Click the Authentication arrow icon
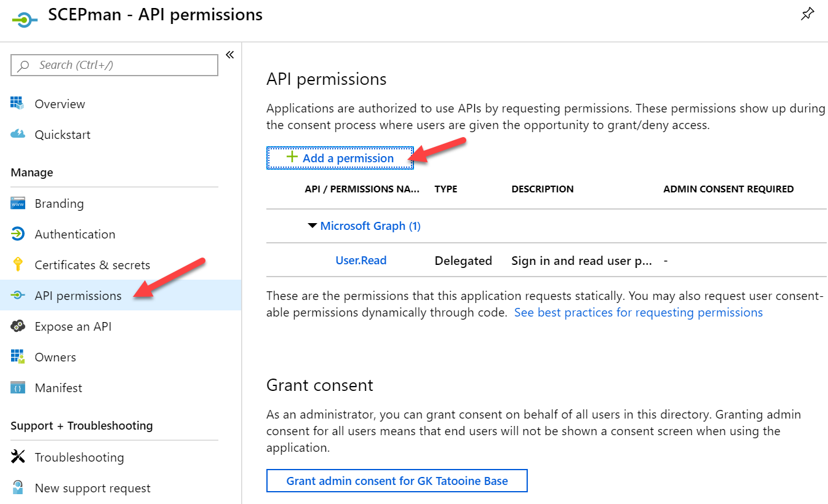 [18, 234]
